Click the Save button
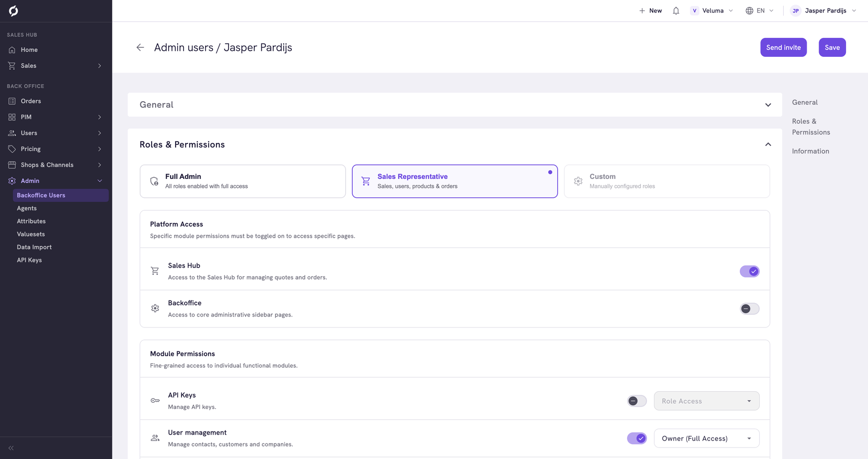This screenshot has height=459, width=868. click(x=832, y=47)
